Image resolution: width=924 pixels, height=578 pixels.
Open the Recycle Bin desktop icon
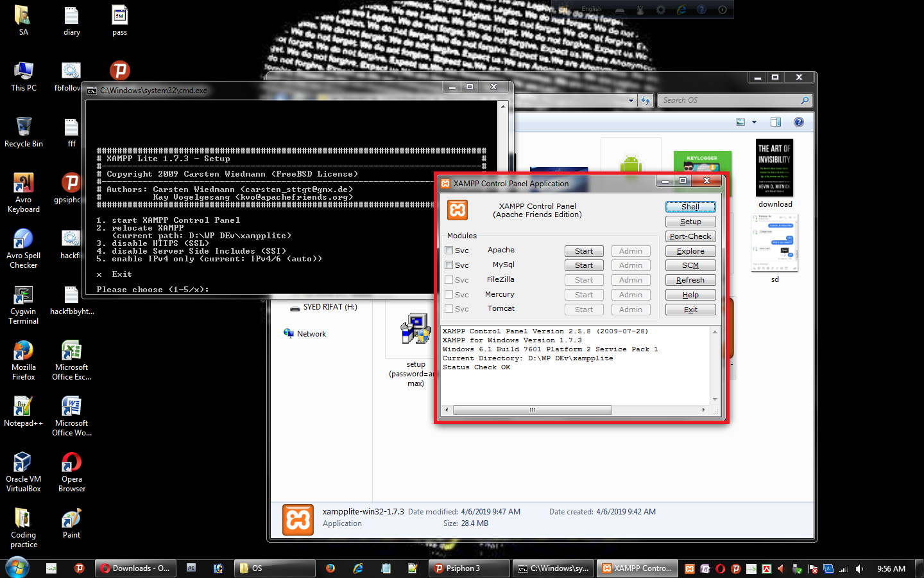coord(23,130)
